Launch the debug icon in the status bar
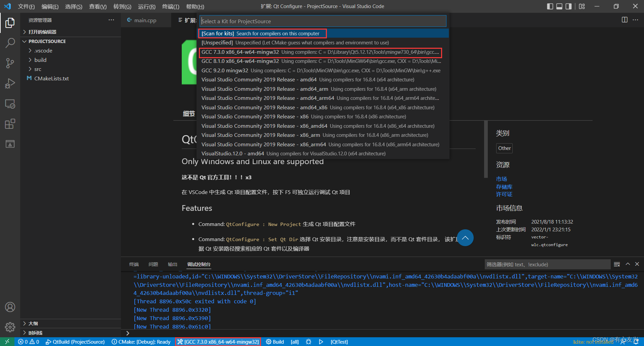The image size is (644, 346). [308, 342]
